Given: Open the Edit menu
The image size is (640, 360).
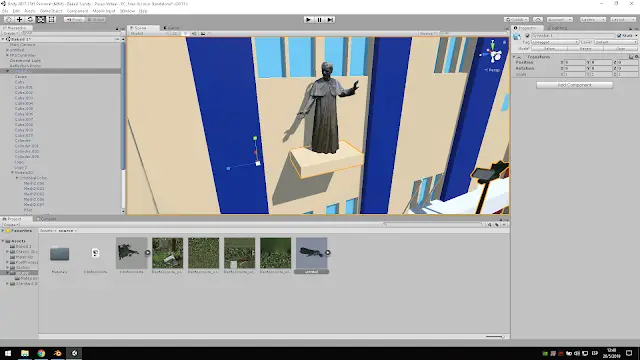Looking at the screenshot, I should click(x=16, y=11).
